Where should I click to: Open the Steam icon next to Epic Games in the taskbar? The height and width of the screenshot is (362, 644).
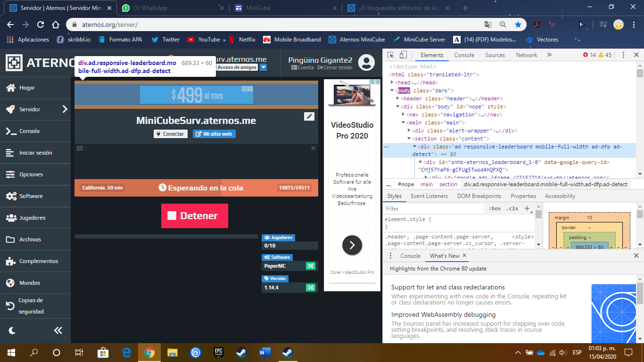241,352
